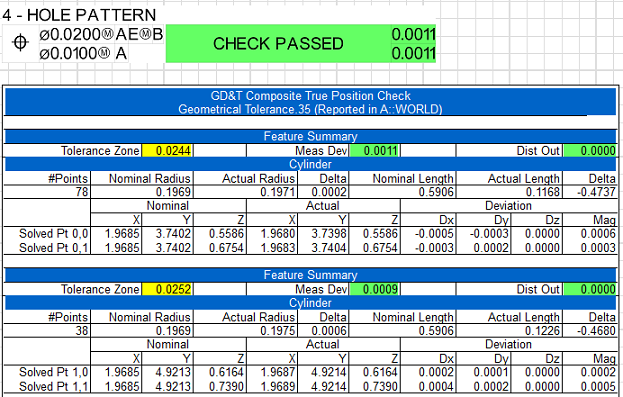This screenshot has height=397, width=623.
Task: Select the 4 - HOLE PATTERN title
Action: (x=79, y=15)
